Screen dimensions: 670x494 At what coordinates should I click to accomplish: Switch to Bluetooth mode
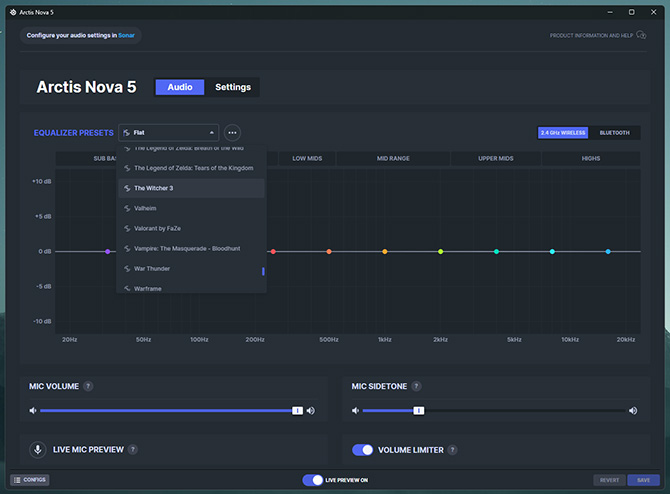[x=614, y=133]
